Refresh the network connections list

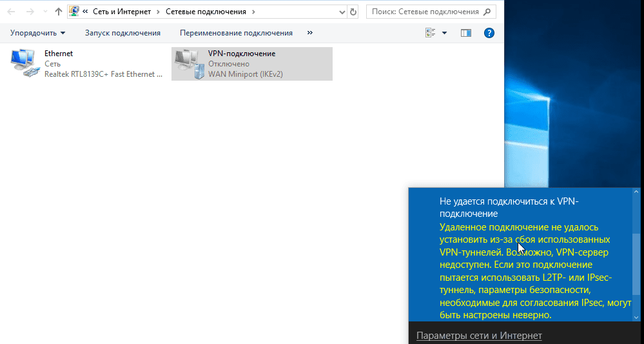pyautogui.click(x=353, y=12)
